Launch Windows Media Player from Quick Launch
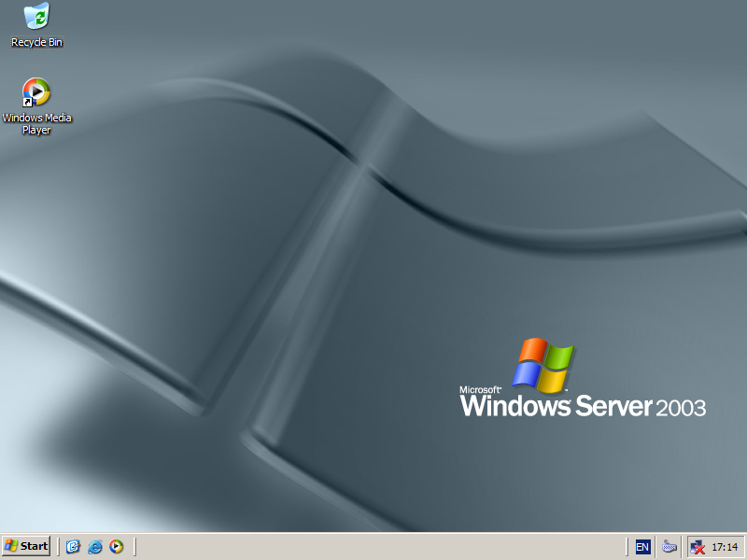Screen dimensions: 747x560 [x=116, y=546]
